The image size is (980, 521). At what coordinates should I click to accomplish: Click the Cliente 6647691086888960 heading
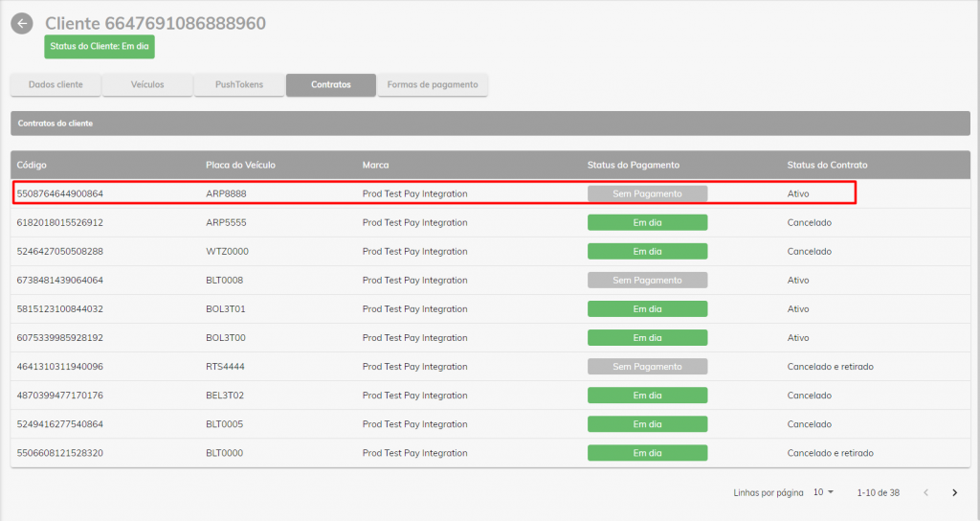point(156,23)
